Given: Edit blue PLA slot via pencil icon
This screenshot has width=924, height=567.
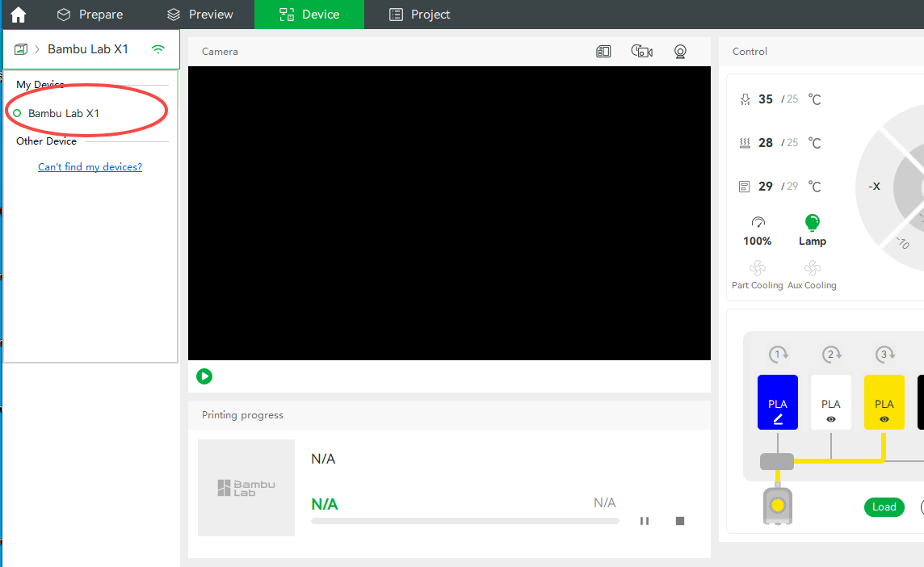Looking at the screenshot, I should tap(778, 419).
